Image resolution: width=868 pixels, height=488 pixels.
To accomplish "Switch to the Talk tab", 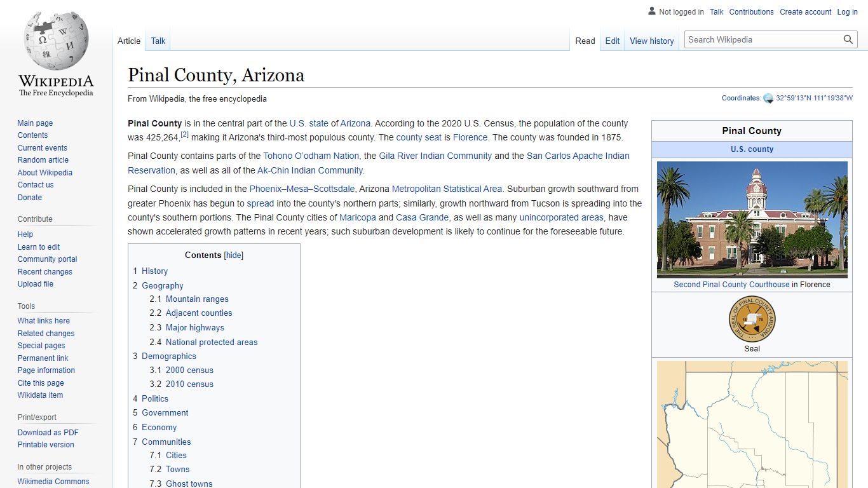I will click(158, 41).
